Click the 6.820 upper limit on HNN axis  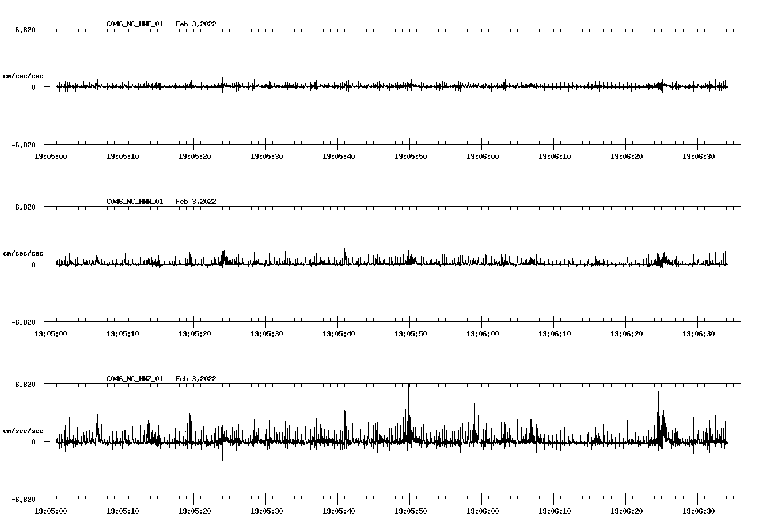pyautogui.click(x=25, y=207)
